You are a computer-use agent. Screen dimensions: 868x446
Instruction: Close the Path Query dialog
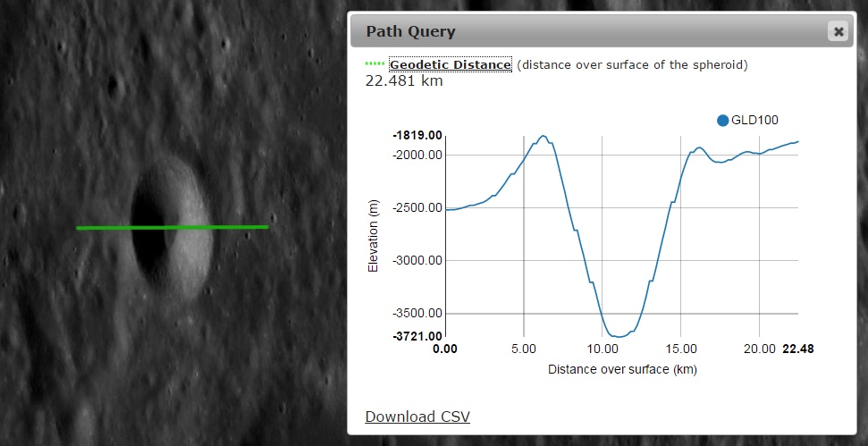pyautogui.click(x=838, y=32)
